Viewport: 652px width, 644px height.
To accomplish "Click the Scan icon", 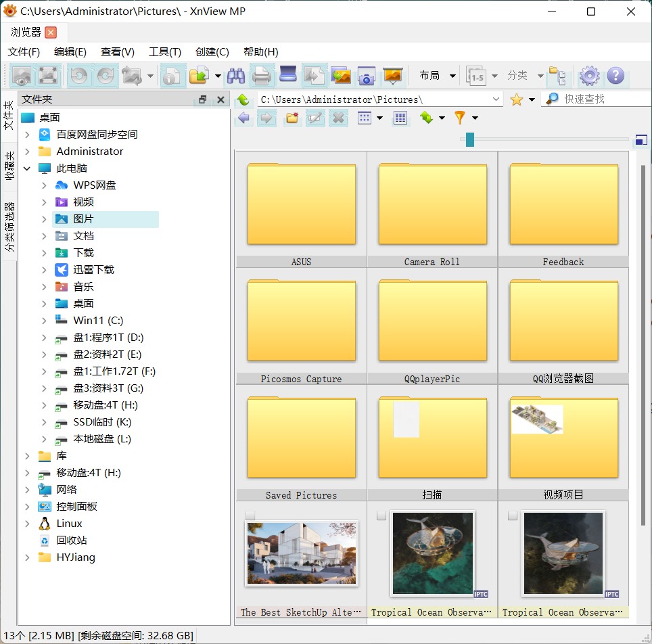I will click(x=288, y=75).
